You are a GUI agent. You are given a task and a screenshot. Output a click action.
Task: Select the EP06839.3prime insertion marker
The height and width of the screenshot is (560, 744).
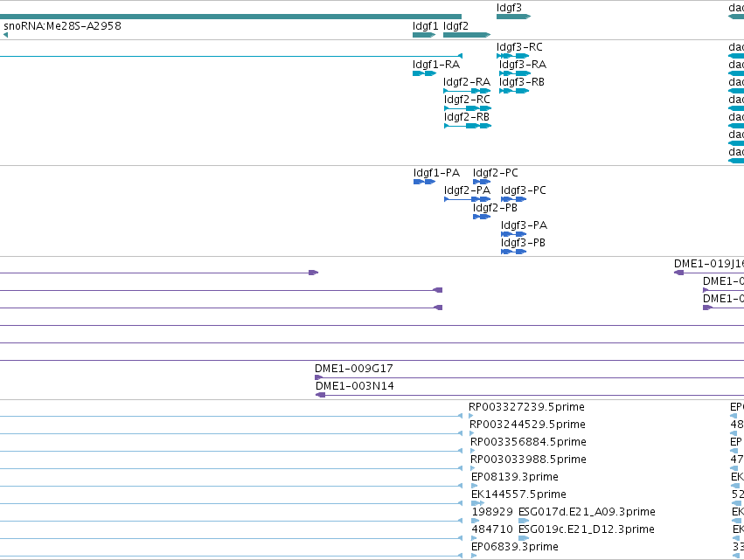(x=474, y=556)
